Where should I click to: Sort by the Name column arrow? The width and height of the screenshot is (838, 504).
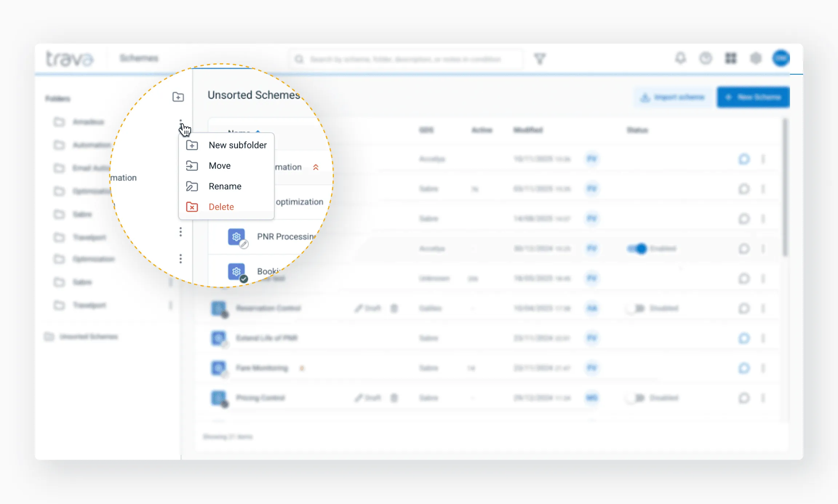pyautogui.click(x=258, y=132)
